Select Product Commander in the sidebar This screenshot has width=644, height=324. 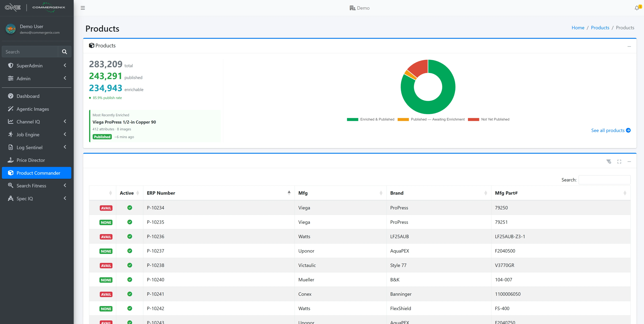(x=36, y=173)
